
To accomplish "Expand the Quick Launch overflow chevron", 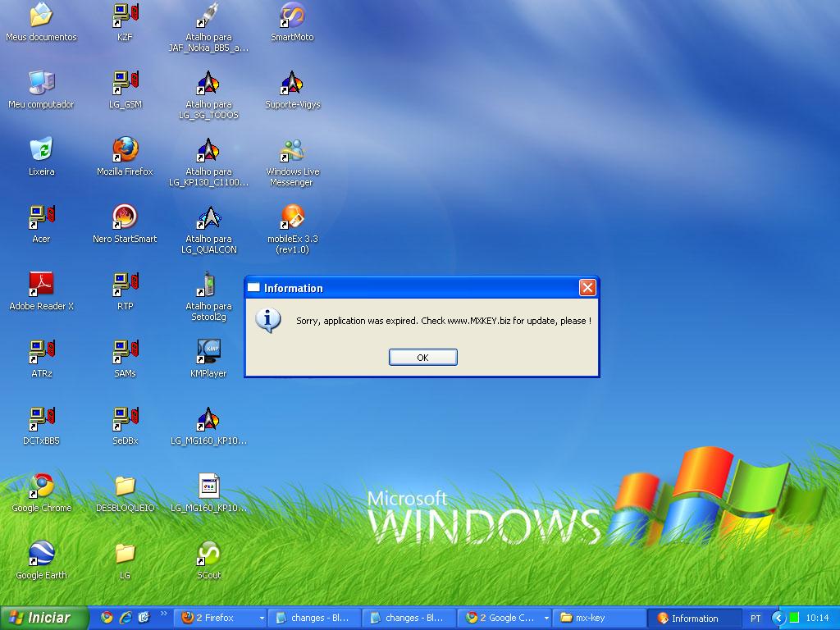I will pos(163,614).
